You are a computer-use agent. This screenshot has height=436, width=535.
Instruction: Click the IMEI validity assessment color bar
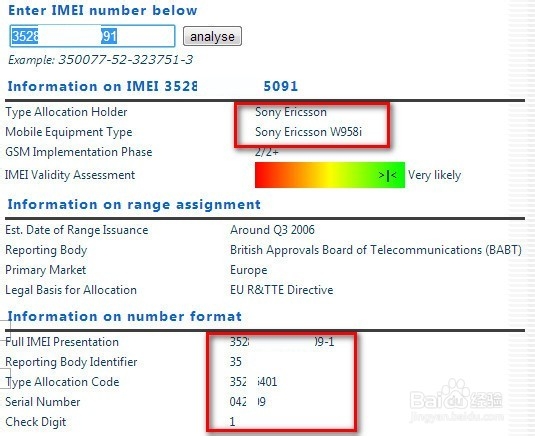click(330, 175)
